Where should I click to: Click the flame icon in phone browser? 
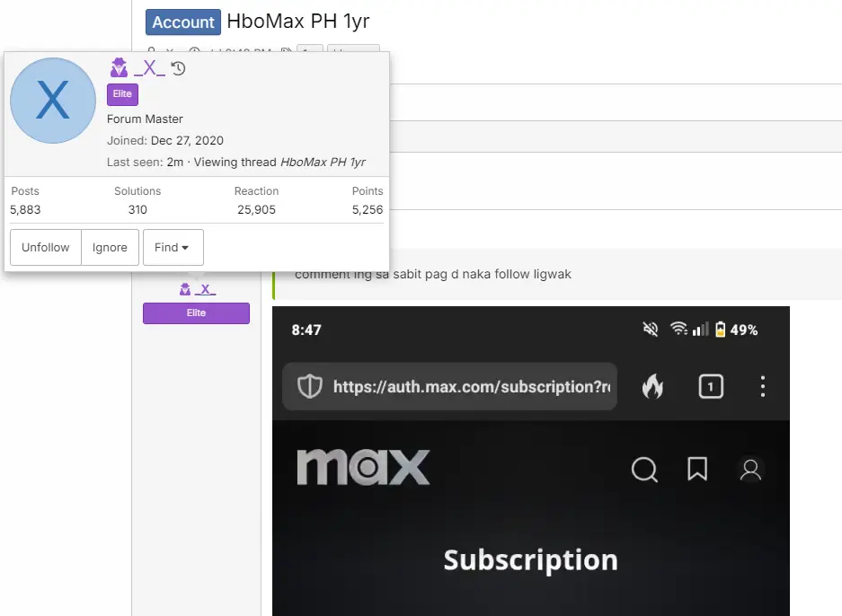[x=652, y=386]
